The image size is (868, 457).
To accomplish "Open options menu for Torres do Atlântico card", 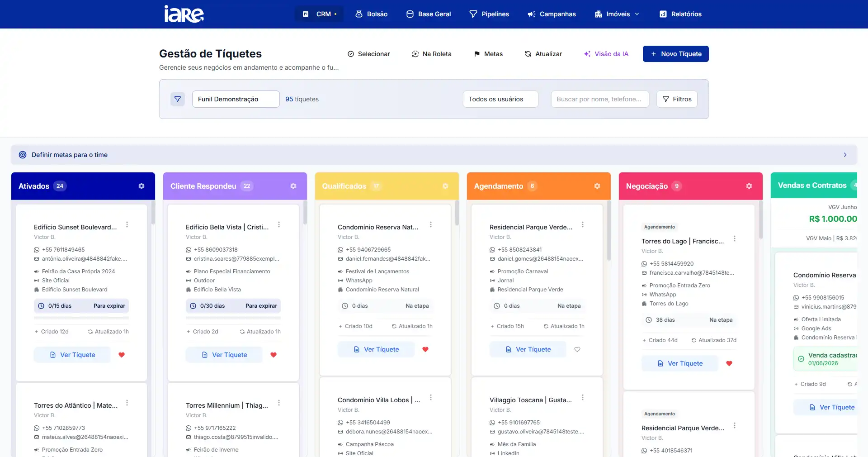I will 127,403.
